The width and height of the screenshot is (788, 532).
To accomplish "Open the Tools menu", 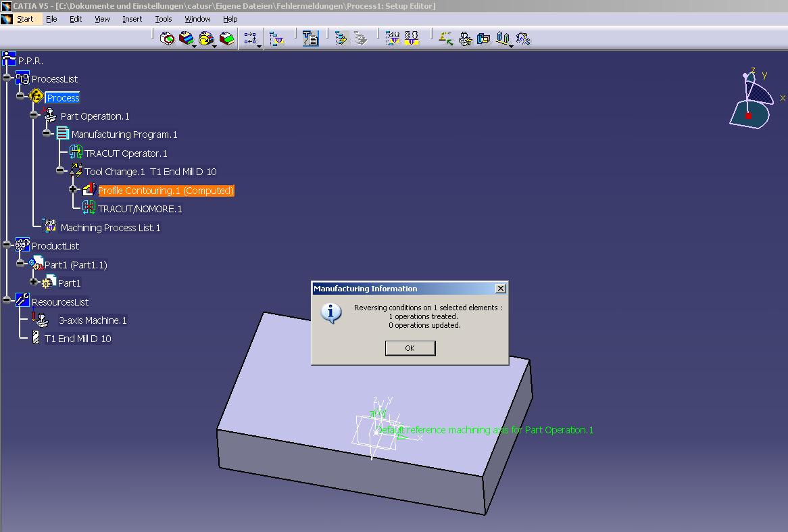I will pos(164,19).
